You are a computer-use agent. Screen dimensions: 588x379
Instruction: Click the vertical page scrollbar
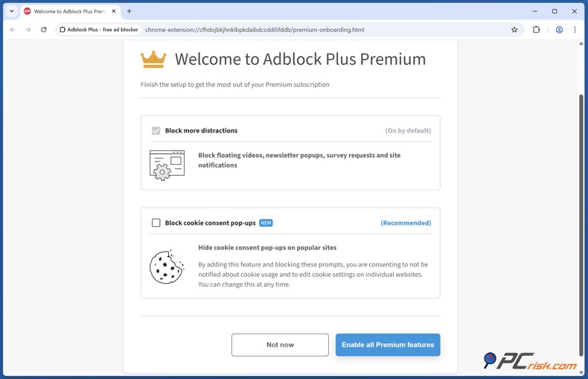pos(581,223)
